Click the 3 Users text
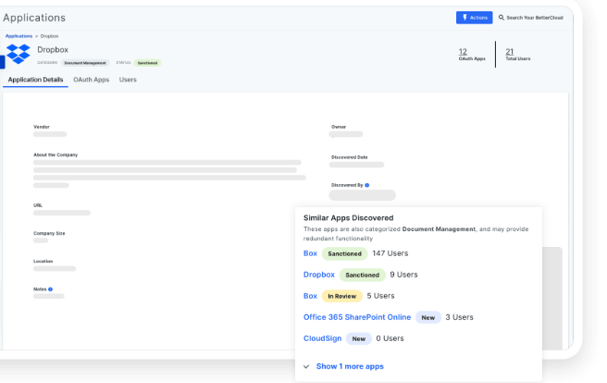 [x=459, y=318]
